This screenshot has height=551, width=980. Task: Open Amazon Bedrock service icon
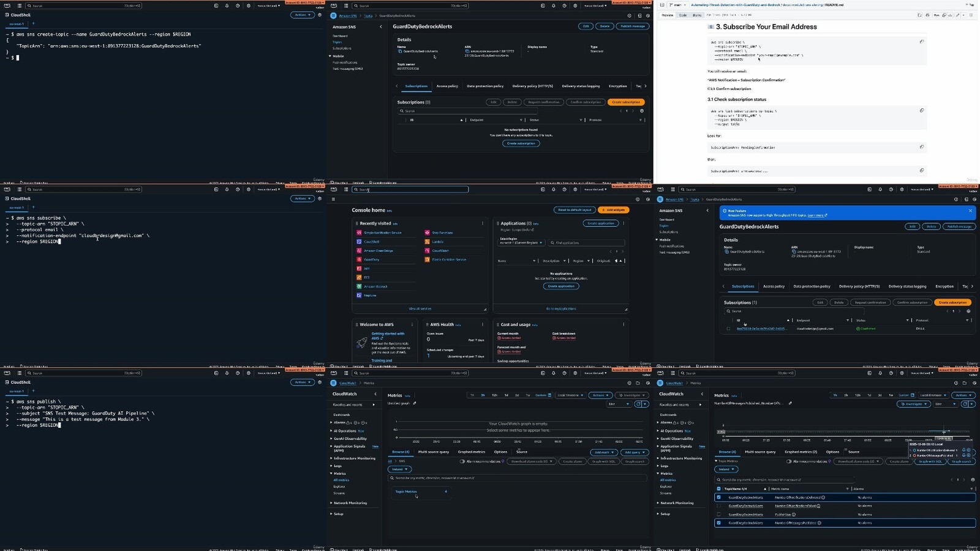click(359, 286)
